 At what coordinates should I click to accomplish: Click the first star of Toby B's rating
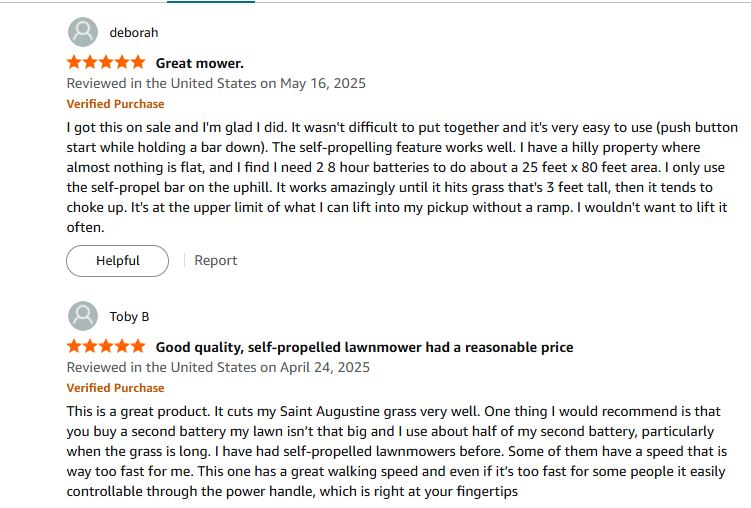point(74,346)
